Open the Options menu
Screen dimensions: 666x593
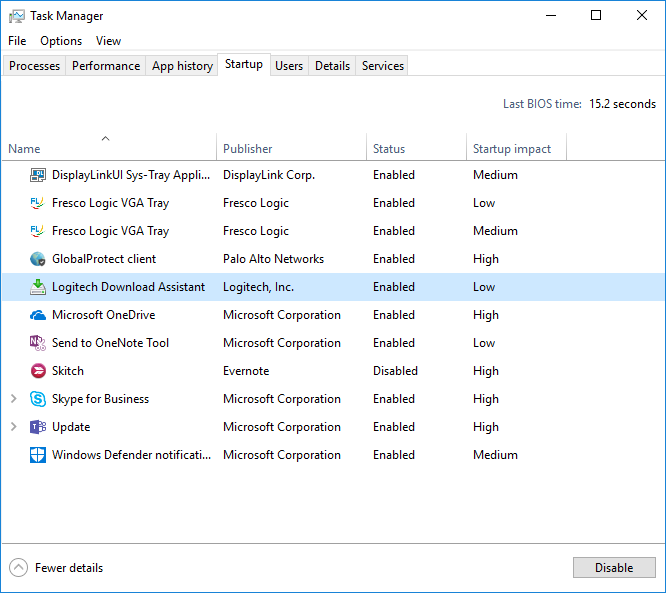(x=61, y=41)
